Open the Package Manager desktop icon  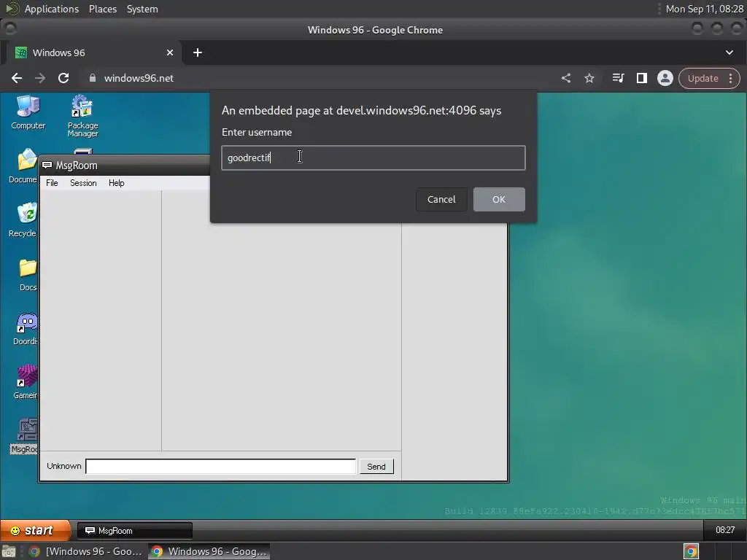click(82, 116)
